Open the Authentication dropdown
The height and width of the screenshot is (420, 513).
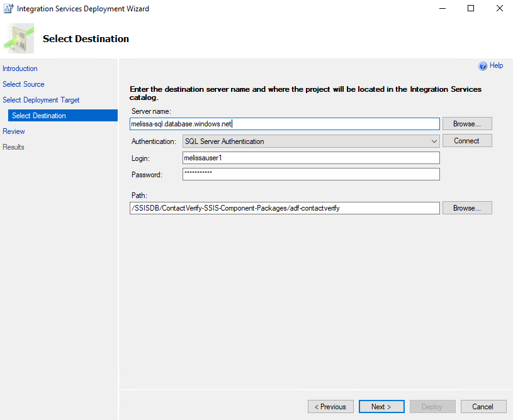(x=311, y=141)
